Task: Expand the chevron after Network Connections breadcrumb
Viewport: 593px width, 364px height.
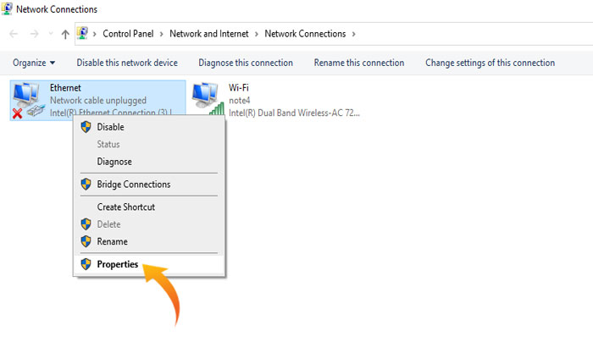Action: (353, 34)
